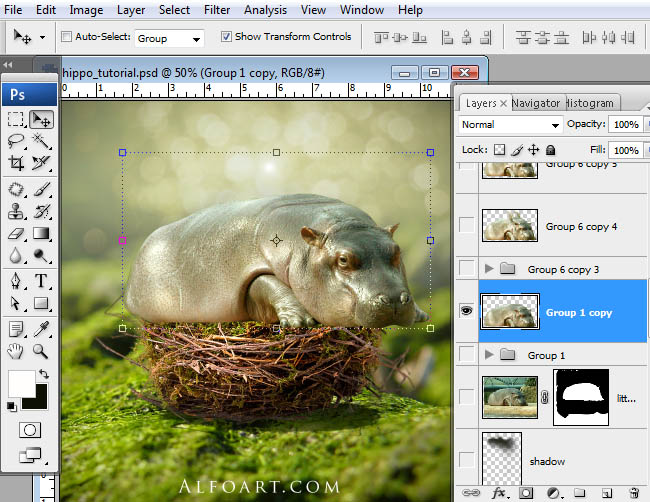
Task: Select the Lasso tool
Action: click(16, 141)
